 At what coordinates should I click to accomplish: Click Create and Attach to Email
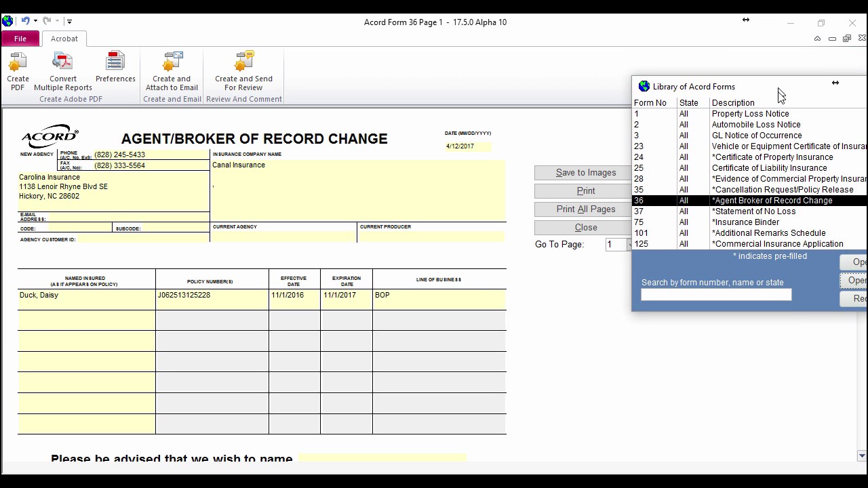(172, 71)
